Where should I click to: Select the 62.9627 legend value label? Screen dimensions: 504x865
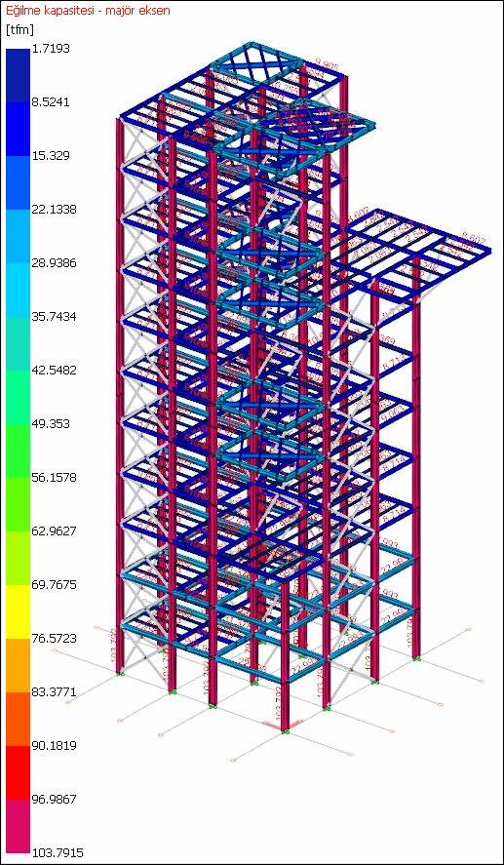tap(55, 531)
